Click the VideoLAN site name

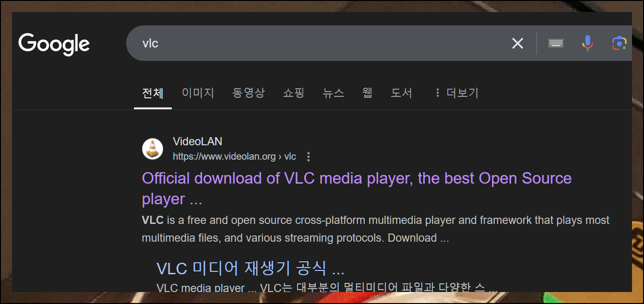[197, 141]
